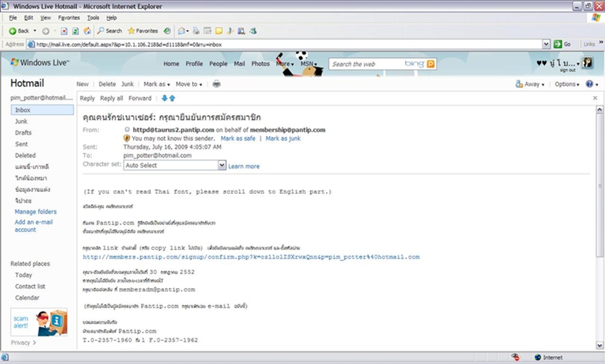Open the Junk folder in sidebar
The image size is (605, 364).
point(21,122)
